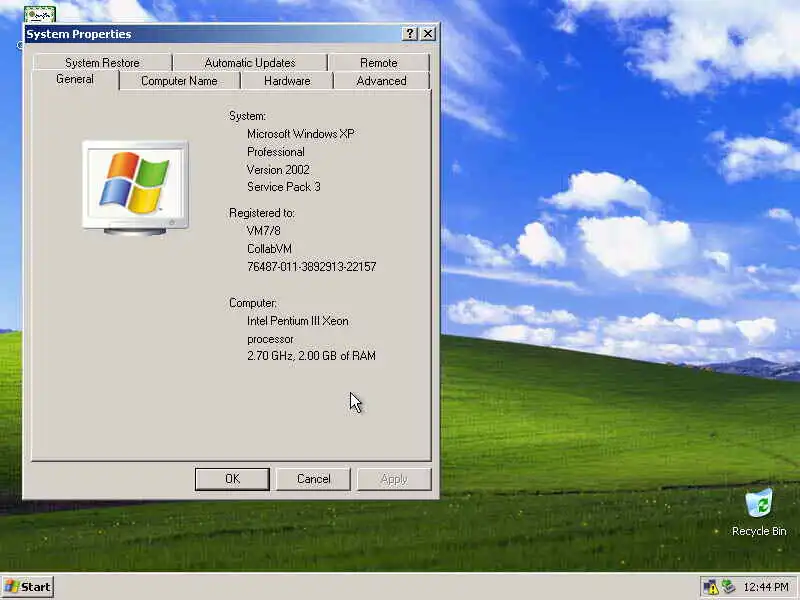Viewport: 800px width, 600px height.
Task: Click the 12:44 PM taskbar clock
Action: point(766,587)
